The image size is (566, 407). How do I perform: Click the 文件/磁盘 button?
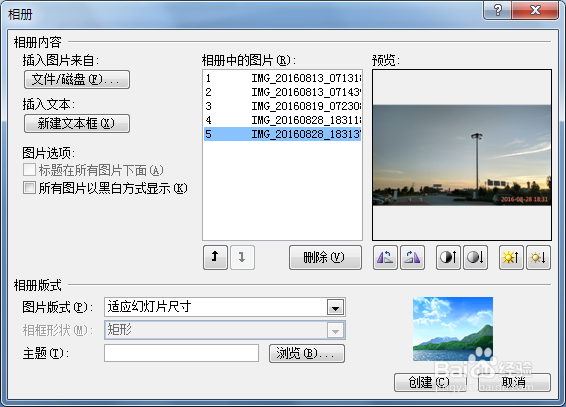pyautogui.click(x=77, y=79)
